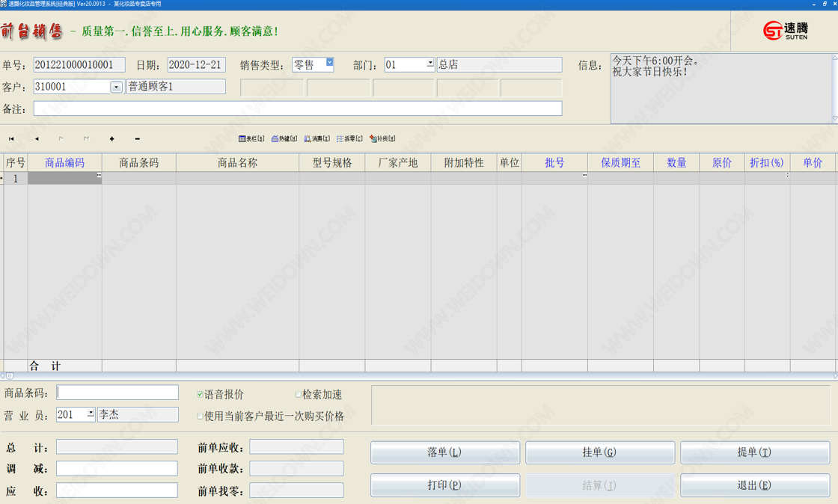Screen dimensions: 838x504
Task: Click the 挂单(G) button
Action: pyautogui.click(x=599, y=452)
